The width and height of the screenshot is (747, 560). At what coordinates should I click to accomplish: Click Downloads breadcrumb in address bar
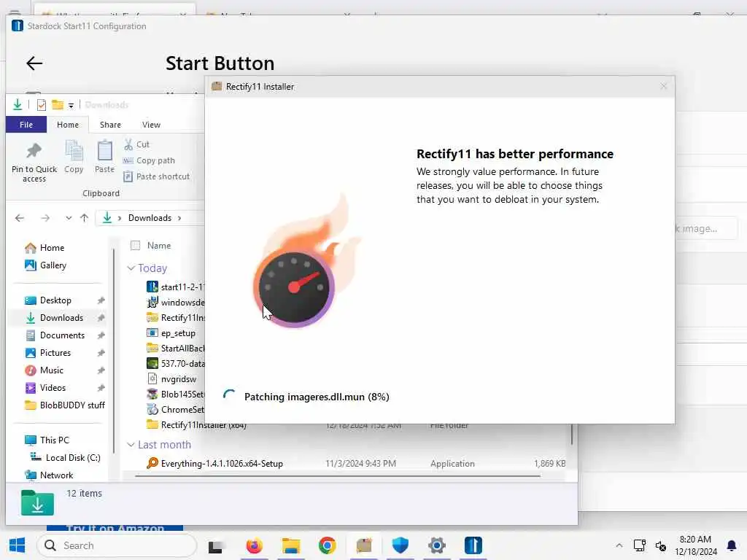click(150, 218)
